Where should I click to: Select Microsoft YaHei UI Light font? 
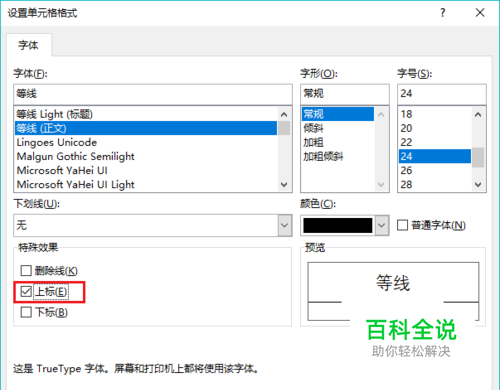146,184
